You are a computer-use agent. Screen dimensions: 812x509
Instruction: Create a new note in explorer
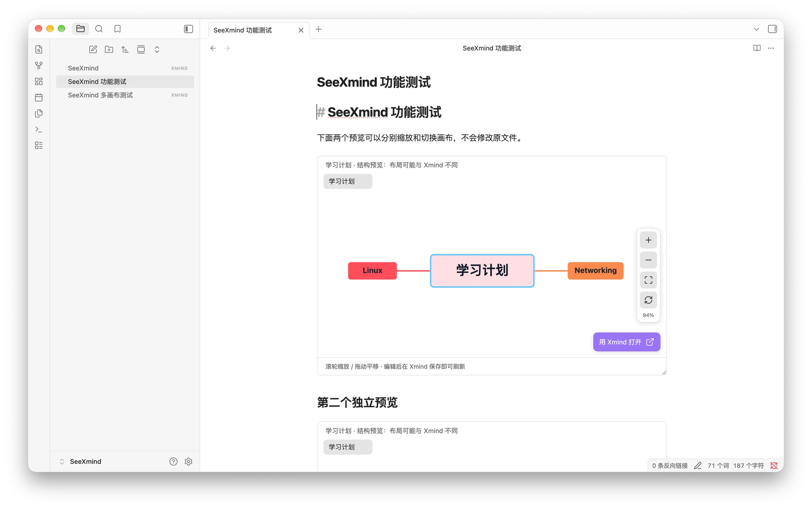(93, 50)
